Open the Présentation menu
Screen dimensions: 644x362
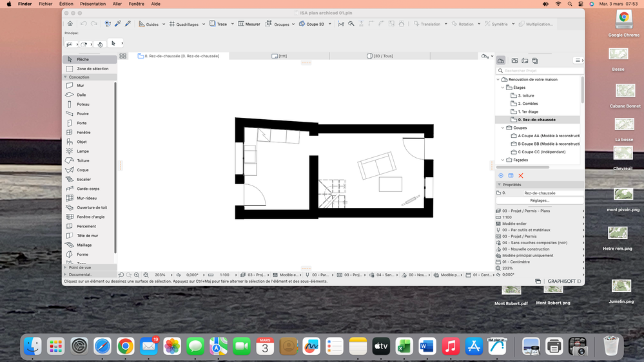93,4
